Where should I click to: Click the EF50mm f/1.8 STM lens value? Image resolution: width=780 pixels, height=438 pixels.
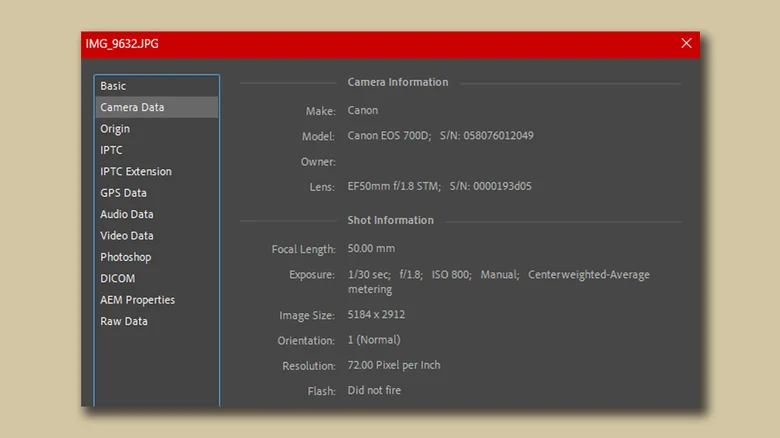pos(391,186)
